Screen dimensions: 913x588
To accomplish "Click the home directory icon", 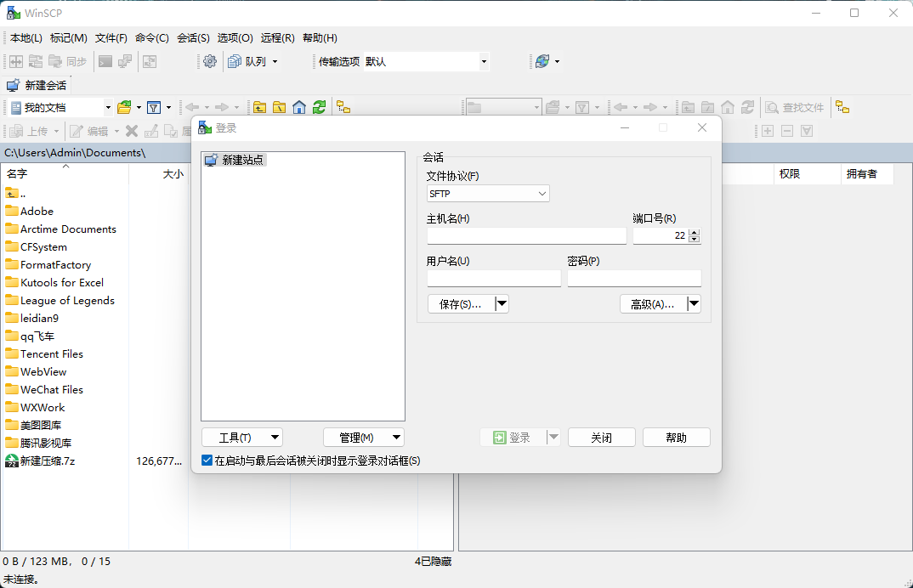I will 299,107.
